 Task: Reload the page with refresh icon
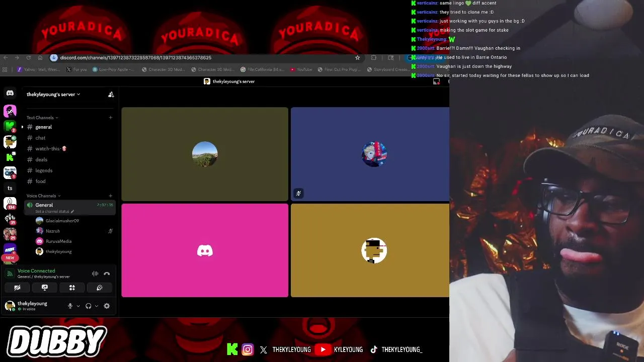[x=29, y=58]
